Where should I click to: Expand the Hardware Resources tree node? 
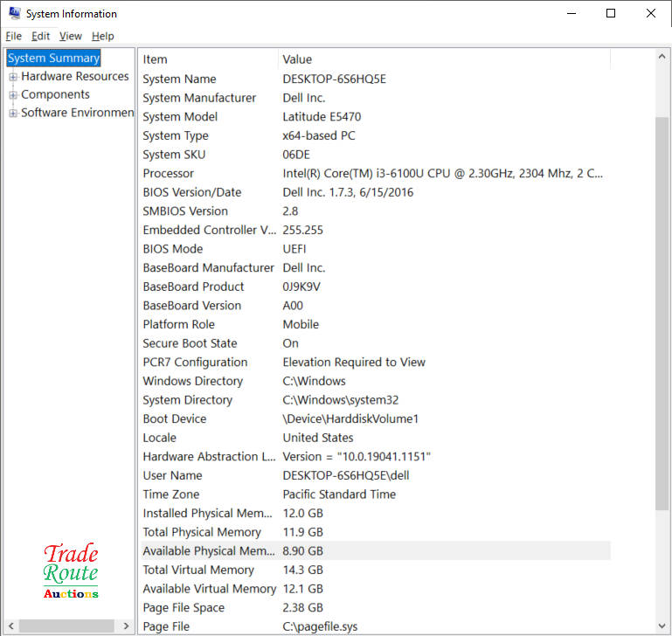(x=13, y=77)
